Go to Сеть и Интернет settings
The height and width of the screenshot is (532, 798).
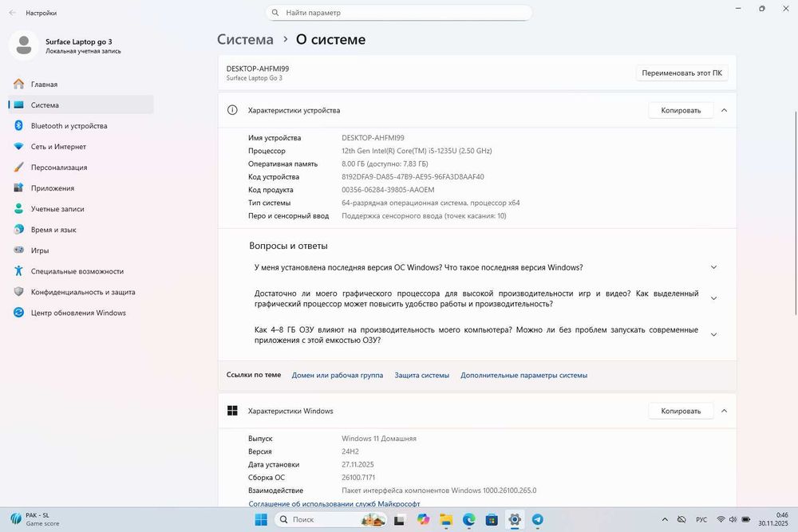pos(81,147)
